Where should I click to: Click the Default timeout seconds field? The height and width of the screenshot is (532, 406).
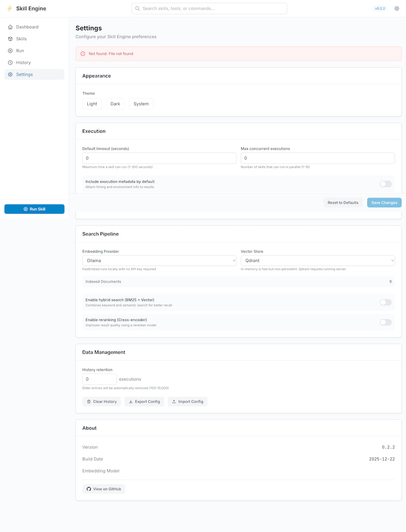tap(159, 158)
